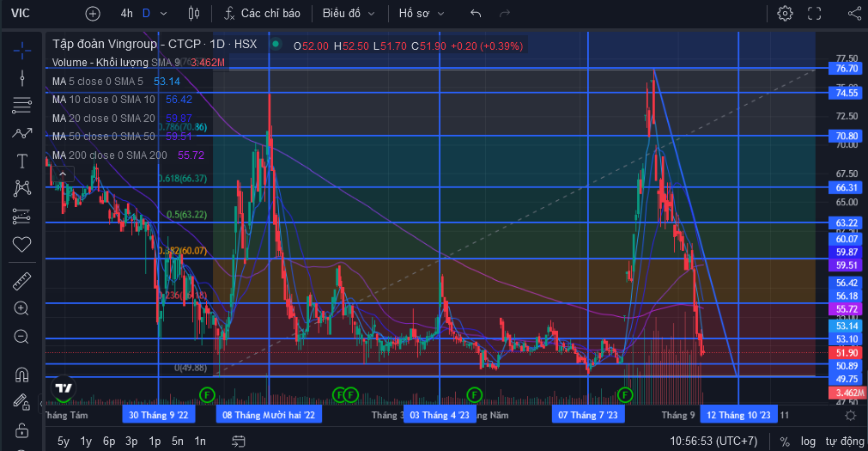Click Volume - Khối lượng SMA 9 legend
Viewport: 868px width, 451px height.
(116, 63)
